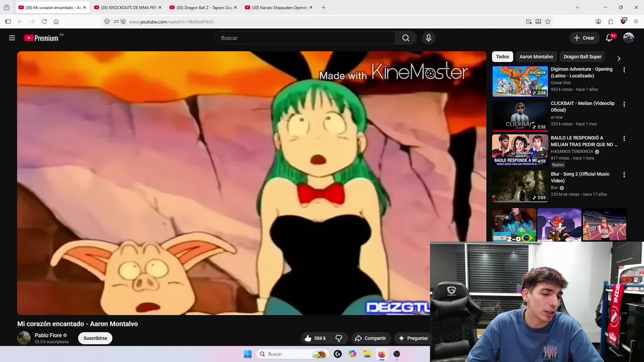
Task: Open the Pablo Fiore channel avatar
Action: (24, 338)
